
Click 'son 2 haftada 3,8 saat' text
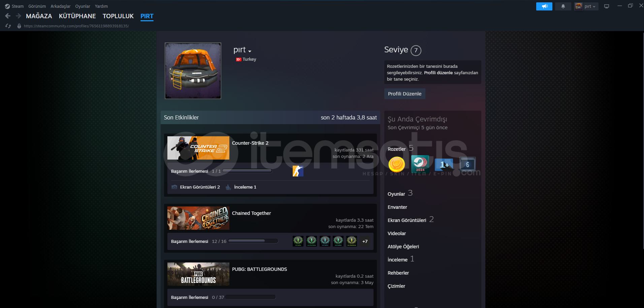(x=349, y=117)
